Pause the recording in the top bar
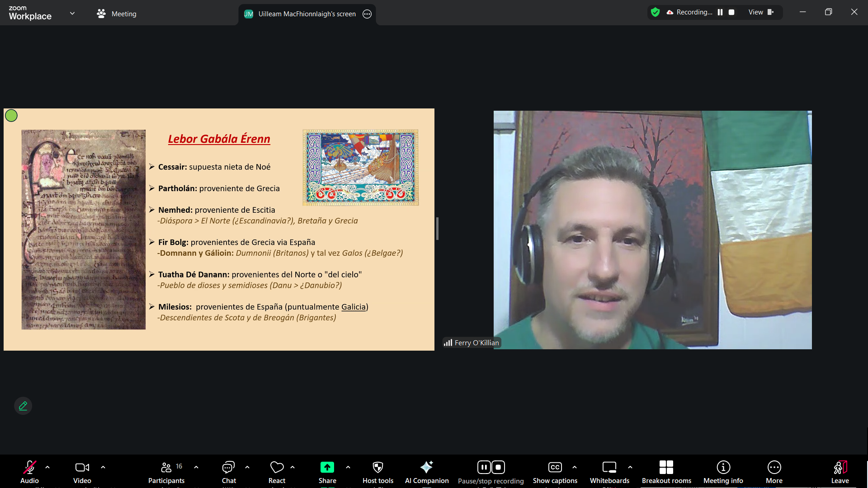This screenshot has width=868, height=488. click(x=720, y=12)
